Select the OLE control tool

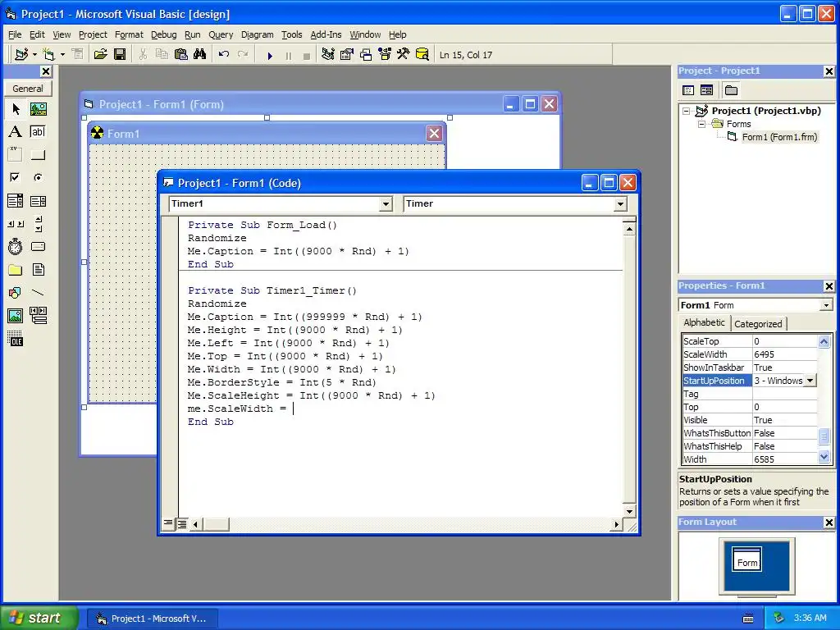(x=16, y=339)
